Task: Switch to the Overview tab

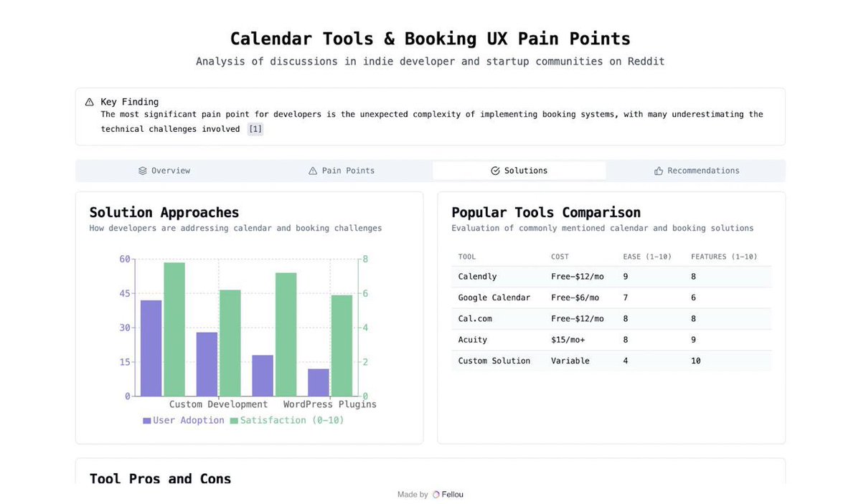Action: click(164, 171)
